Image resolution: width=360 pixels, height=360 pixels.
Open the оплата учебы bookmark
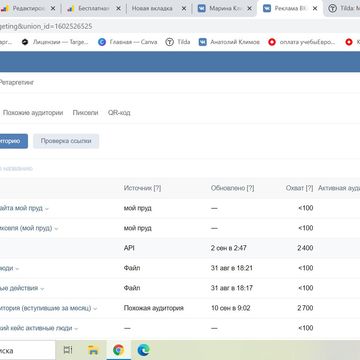[x=302, y=42]
